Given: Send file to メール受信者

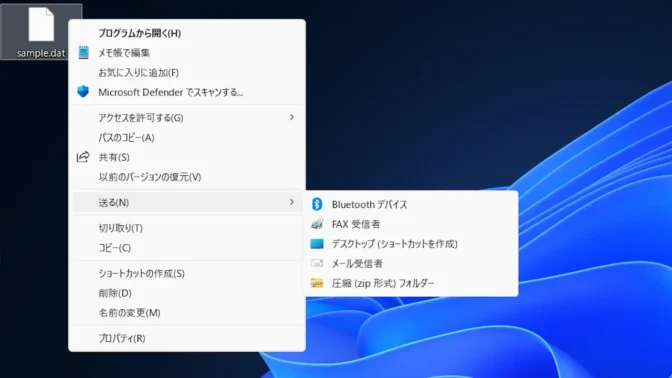Looking at the screenshot, I should click(411, 264).
